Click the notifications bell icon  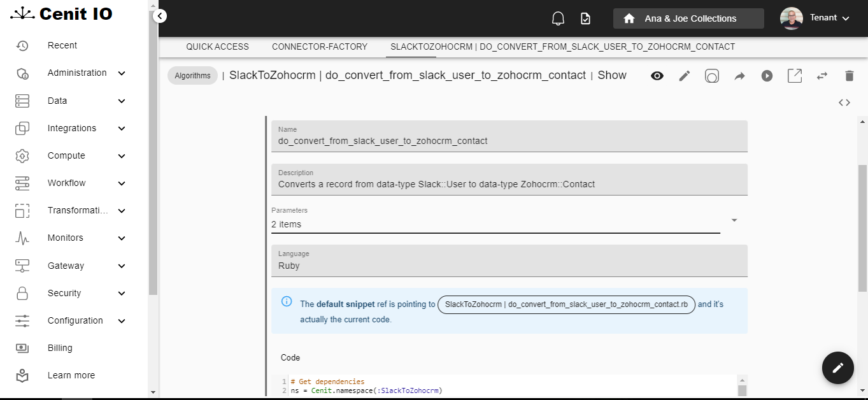[x=558, y=18]
